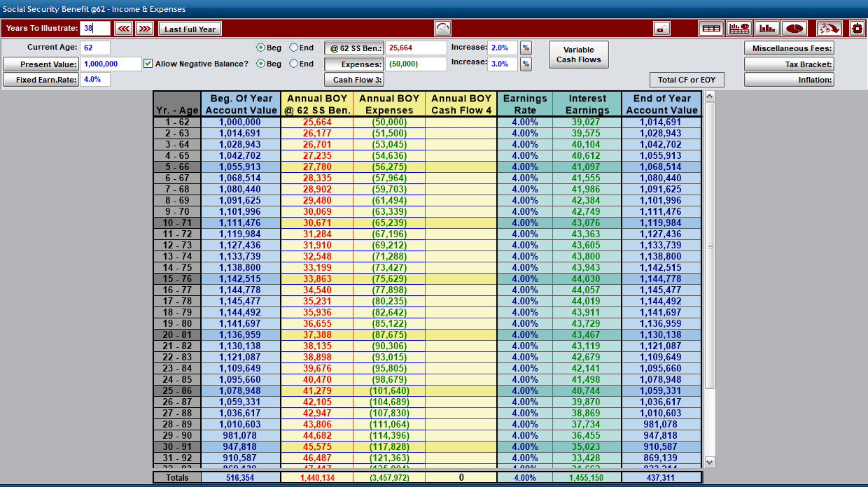
Task: Click Beg. Of Year Account Value header
Action: tap(241, 104)
